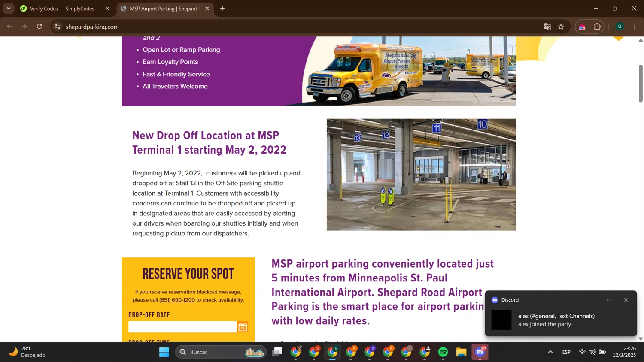Open Task View in the taskbar
644x362 pixels.
(277, 352)
